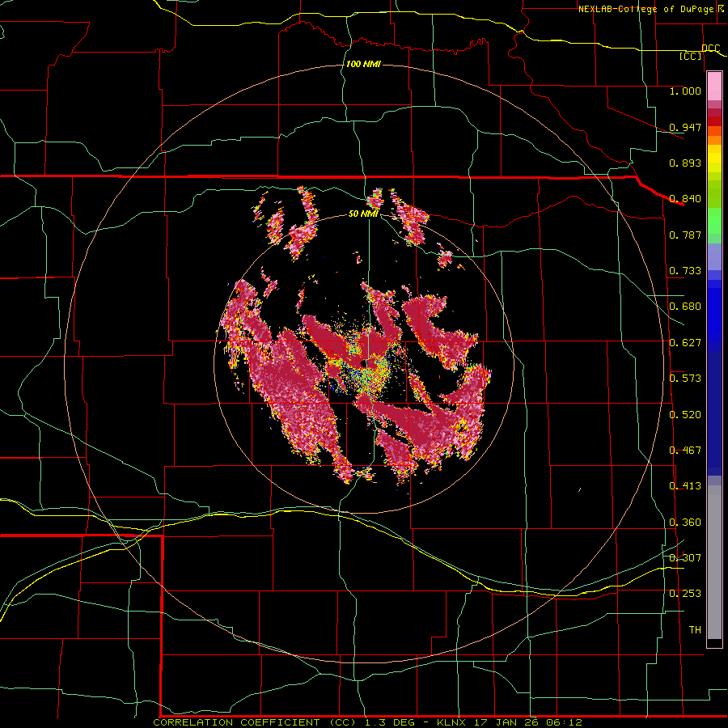Click the 0.520 color scale value
This screenshot has width=728, height=728.
coord(685,415)
